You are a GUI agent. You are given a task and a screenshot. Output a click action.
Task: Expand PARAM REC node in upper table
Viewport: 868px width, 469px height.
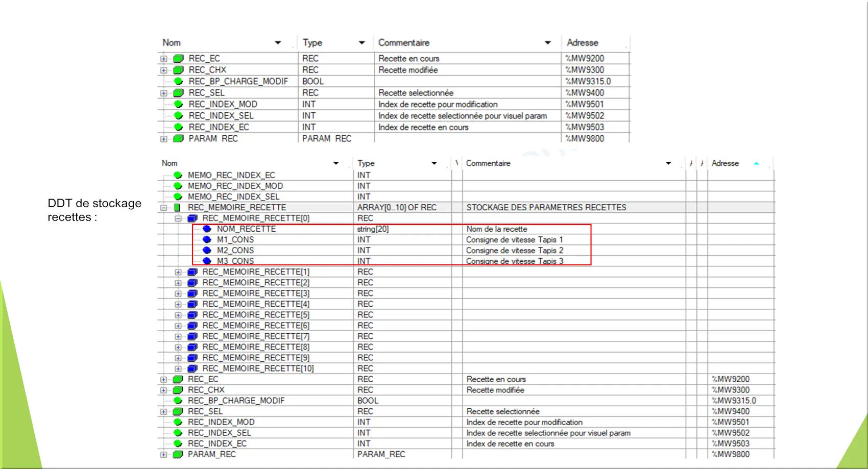pos(163,139)
